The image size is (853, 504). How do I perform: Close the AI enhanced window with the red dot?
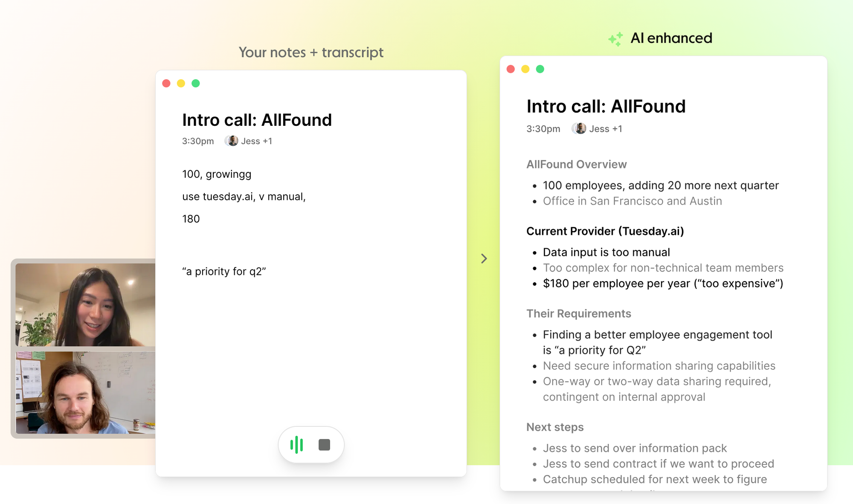511,69
